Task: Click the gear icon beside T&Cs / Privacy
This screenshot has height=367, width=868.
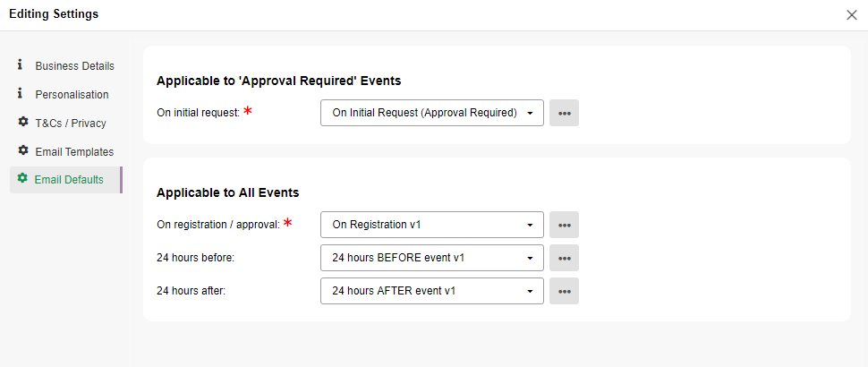Action: tap(22, 123)
